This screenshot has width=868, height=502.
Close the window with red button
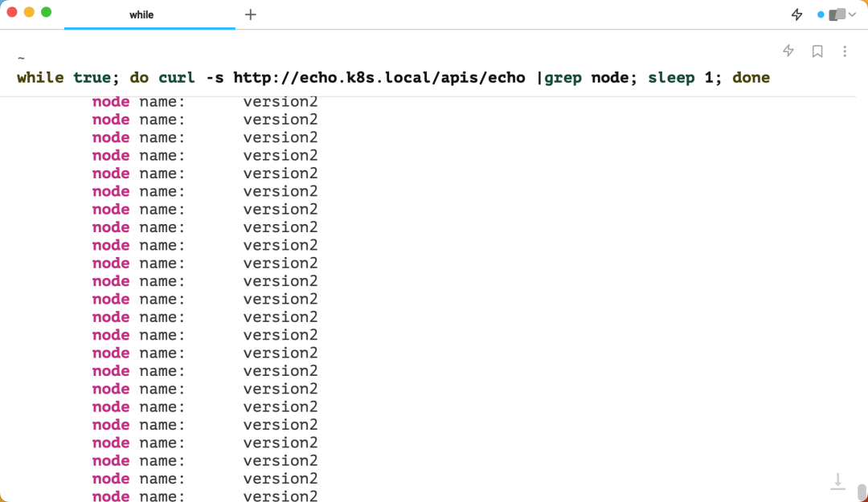pyautogui.click(x=11, y=12)
